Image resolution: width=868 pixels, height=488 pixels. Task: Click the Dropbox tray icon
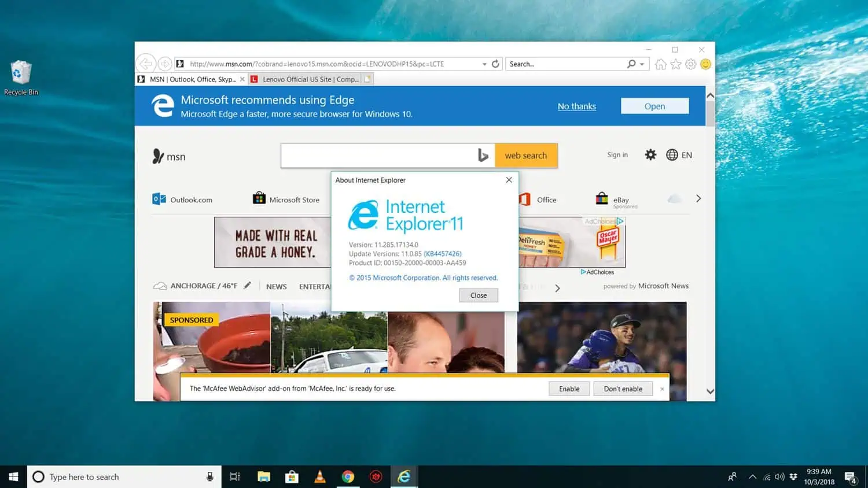point(793,477)
